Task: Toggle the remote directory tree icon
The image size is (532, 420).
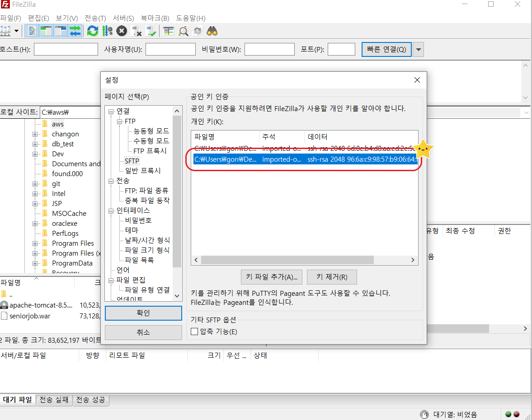Action: pyautogui.click(x=61, y=31)
